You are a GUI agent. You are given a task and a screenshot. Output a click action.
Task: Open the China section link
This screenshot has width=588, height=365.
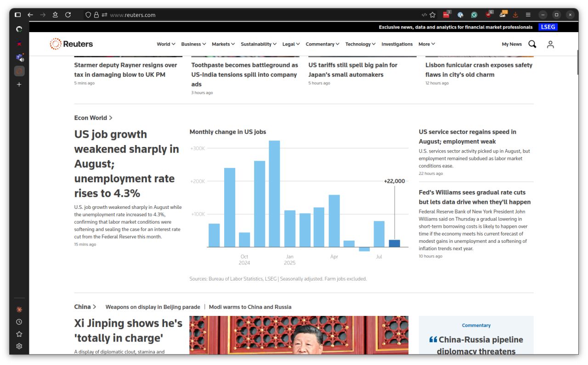click(85, 307)
